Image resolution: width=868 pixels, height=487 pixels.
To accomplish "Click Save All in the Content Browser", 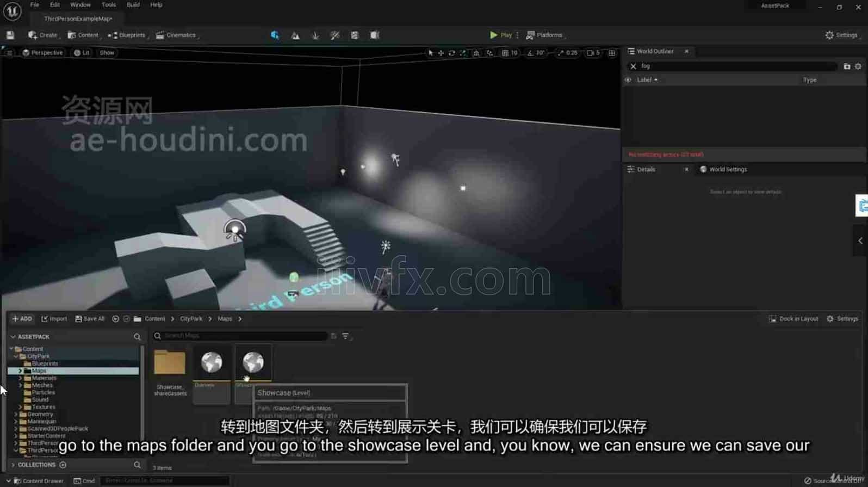I will tap(90, 319).
